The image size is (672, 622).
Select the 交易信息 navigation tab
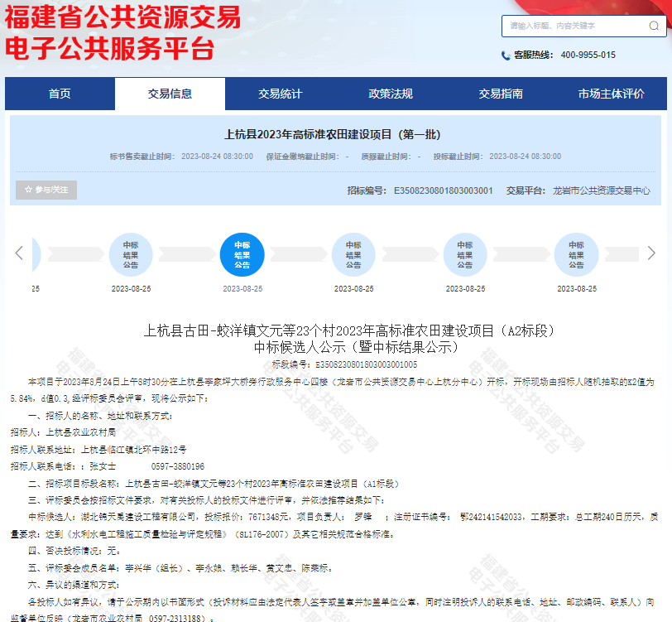click(170, 94)
